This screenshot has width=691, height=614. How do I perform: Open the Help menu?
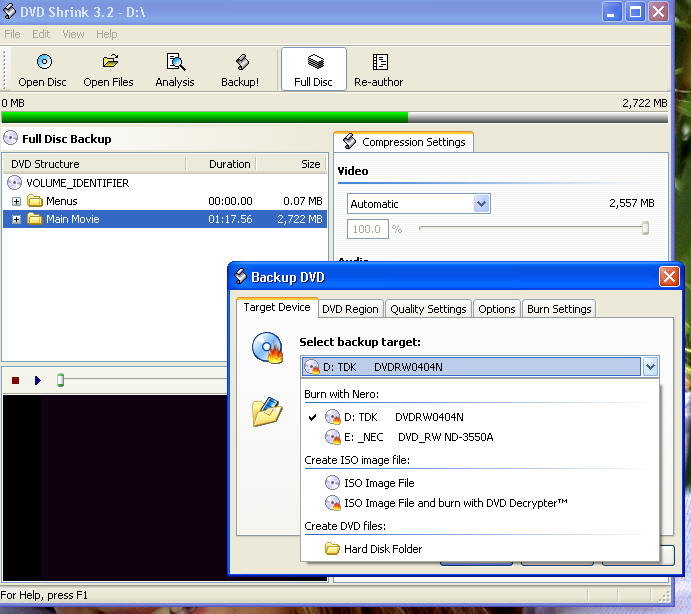(107, 34)
